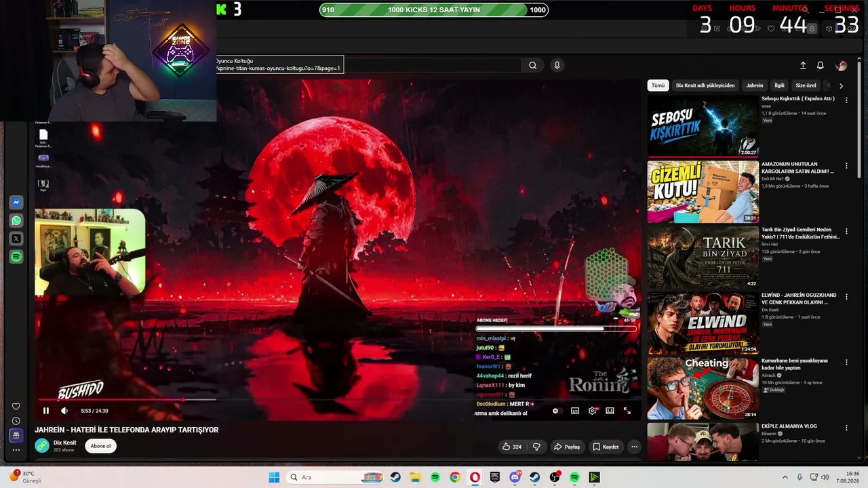Open the sidebar history clock icon
868x488 pixels.
pos(16,421)
